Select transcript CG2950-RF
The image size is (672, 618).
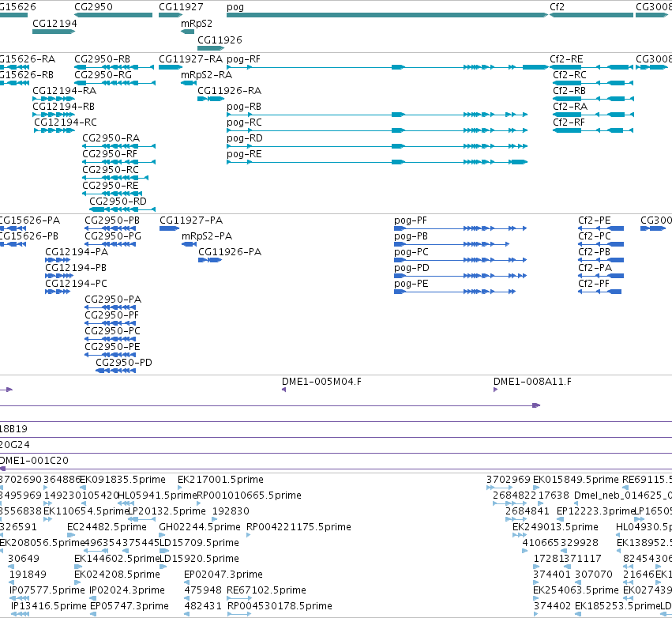[118, 162]
